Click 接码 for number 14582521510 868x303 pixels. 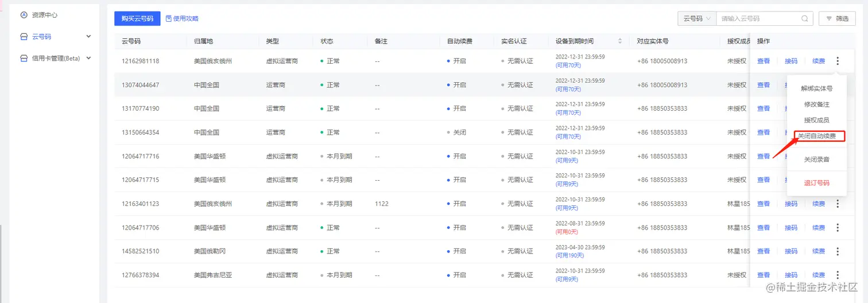point(791,251)
